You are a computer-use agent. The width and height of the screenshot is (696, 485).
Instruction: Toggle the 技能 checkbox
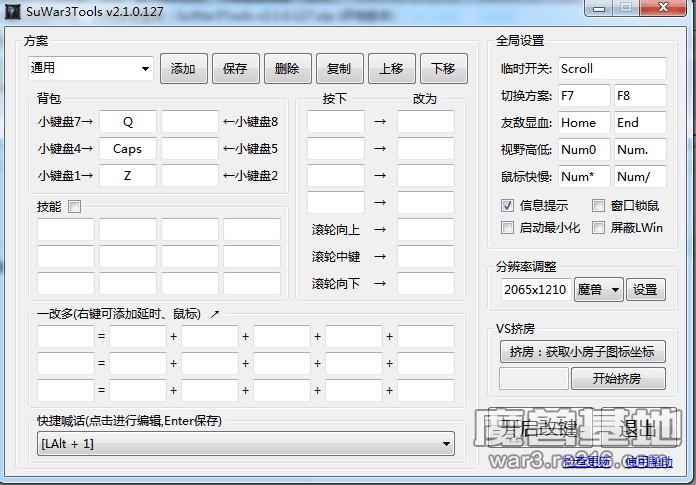(74, 207)
